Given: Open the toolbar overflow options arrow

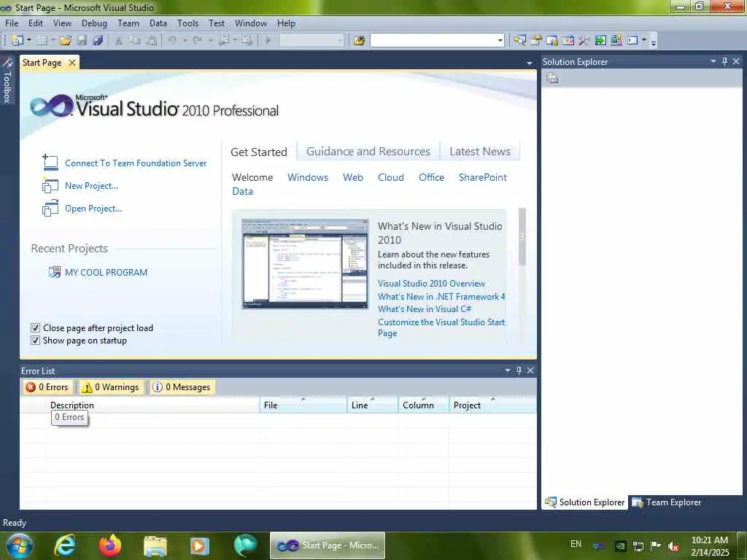Looking at the screenshot, I should (x=654, y=43).
